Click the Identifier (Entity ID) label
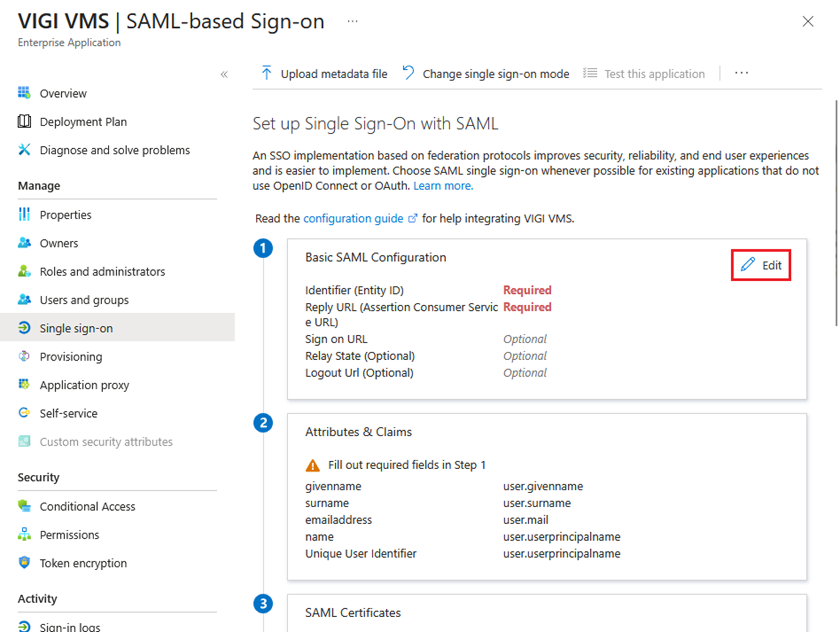840x632 pixels. coord(354,290)
